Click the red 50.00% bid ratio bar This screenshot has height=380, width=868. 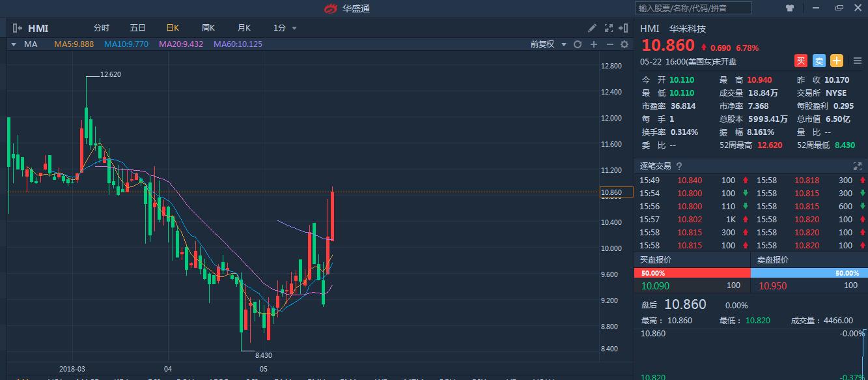692,273
